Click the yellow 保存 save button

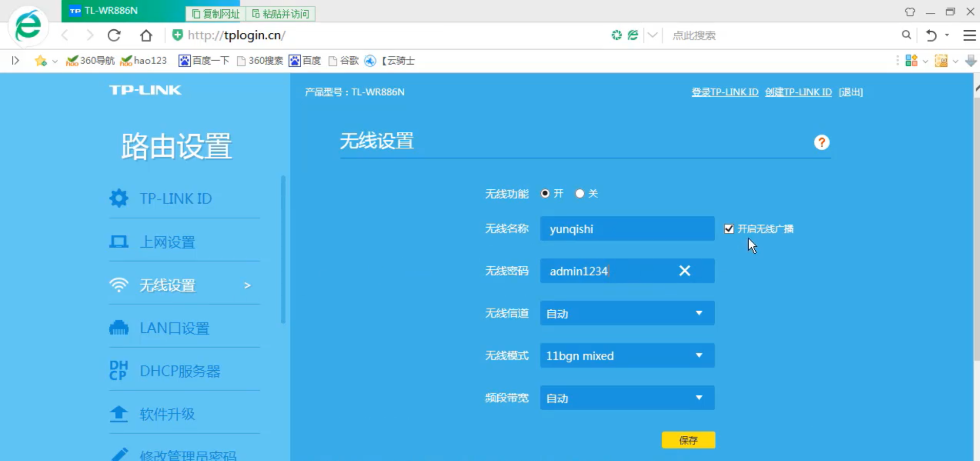pyautogui.click(x=688, y=440)
